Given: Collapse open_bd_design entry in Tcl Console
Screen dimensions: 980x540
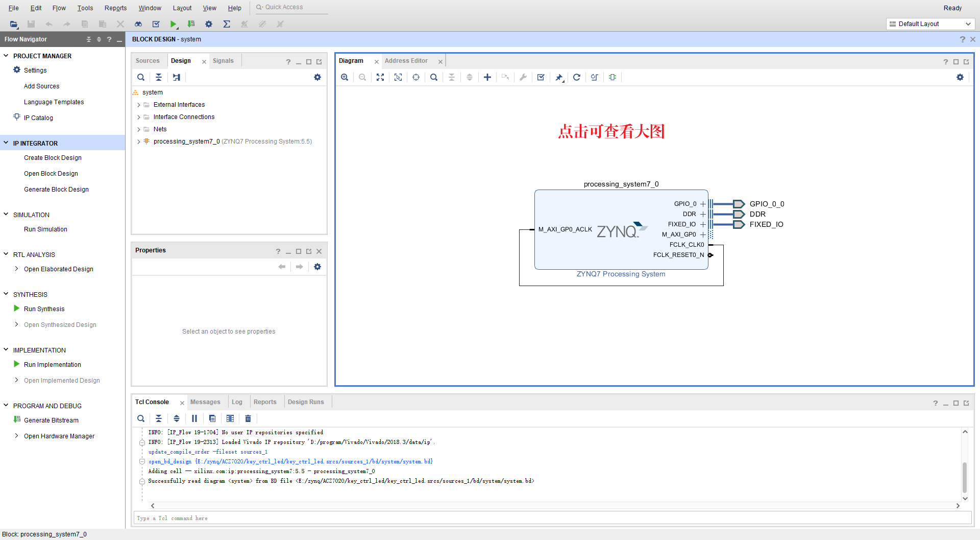Looking at the screenshot, I should pyautogui.click(x=142, y=461).
